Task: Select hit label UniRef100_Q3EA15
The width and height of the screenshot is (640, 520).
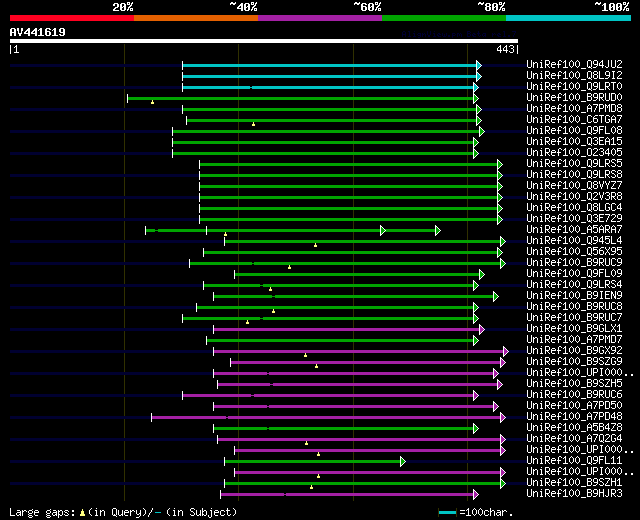Action: pos(574,142)
